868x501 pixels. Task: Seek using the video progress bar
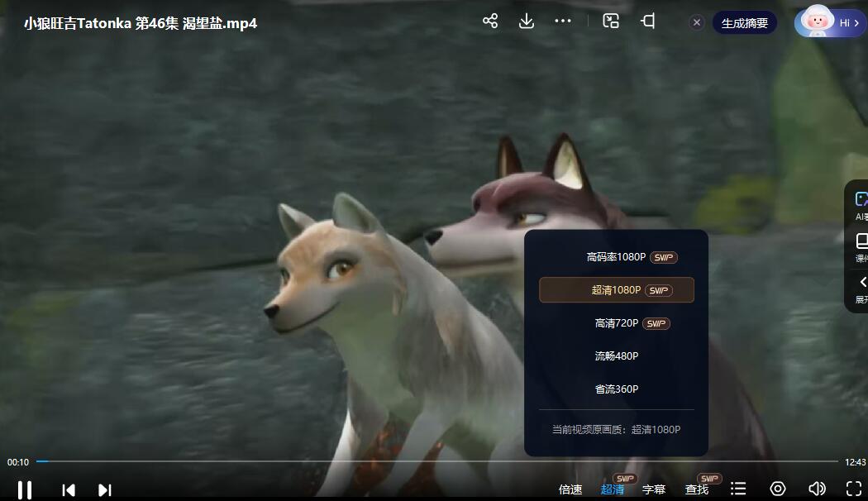point(436,461)
